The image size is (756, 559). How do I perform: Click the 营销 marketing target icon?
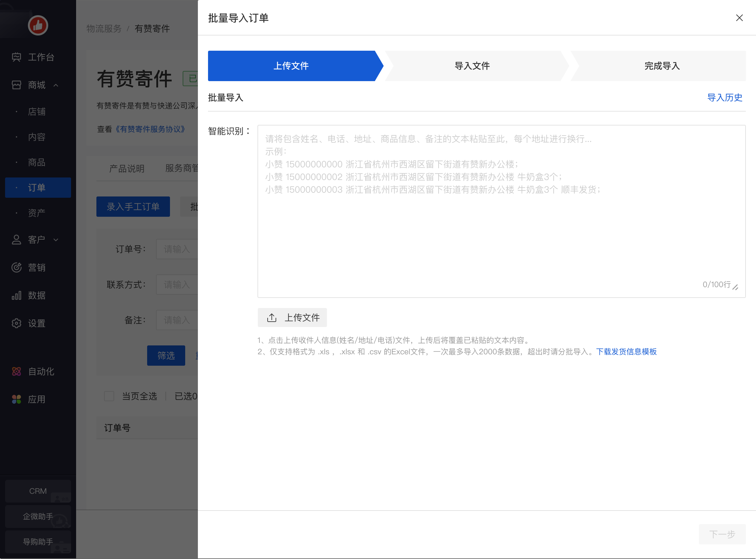[x=16, y=267]
